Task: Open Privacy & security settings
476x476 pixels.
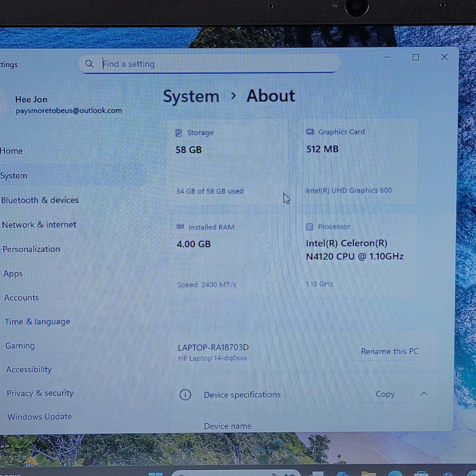Action: coord(40,393)
